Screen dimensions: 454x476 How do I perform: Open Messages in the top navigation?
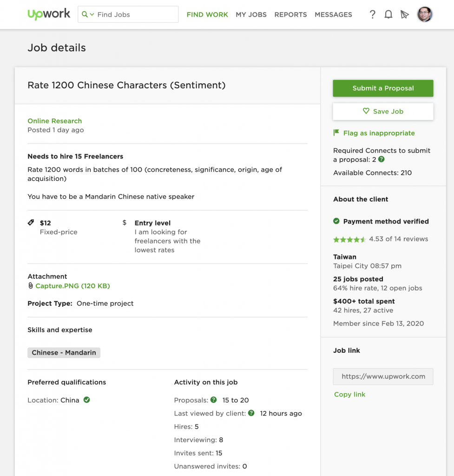[333, 14]
